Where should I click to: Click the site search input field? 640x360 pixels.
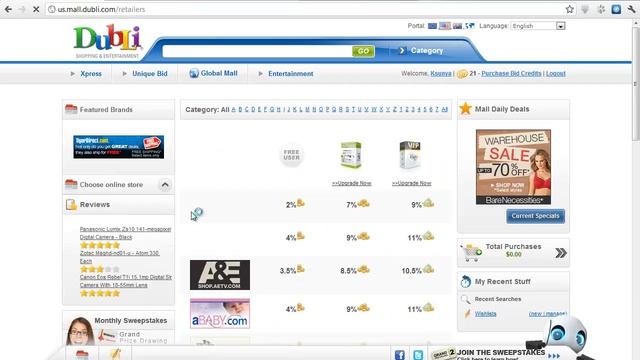tap(257, 51)
